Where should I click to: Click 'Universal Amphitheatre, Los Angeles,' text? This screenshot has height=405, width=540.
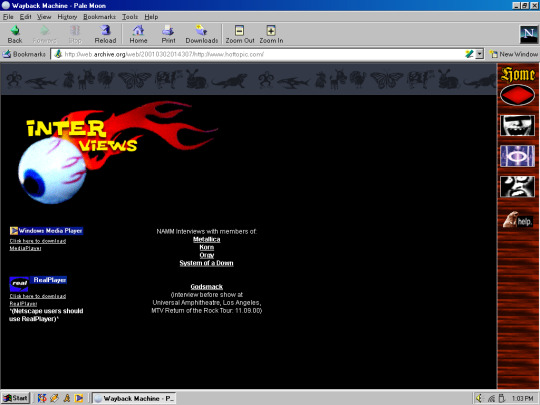click(x=207, y=303)
